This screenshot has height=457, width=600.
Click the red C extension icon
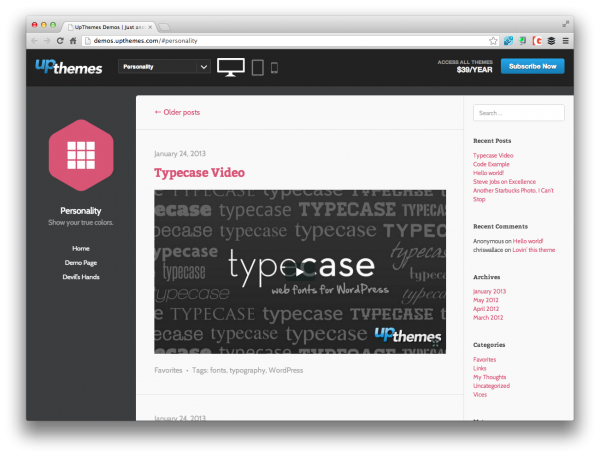(537, 41)
